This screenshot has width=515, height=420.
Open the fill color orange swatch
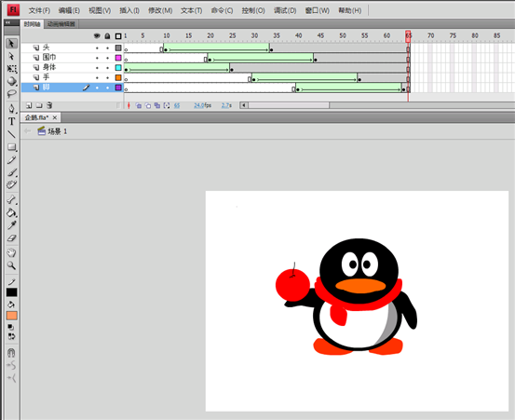[x=11, y=316]
